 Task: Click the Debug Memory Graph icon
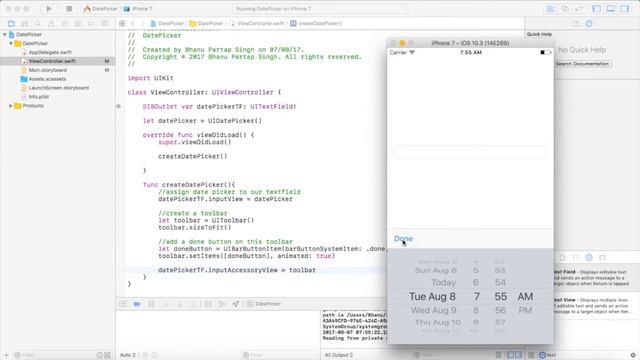[x=222, y=304]
